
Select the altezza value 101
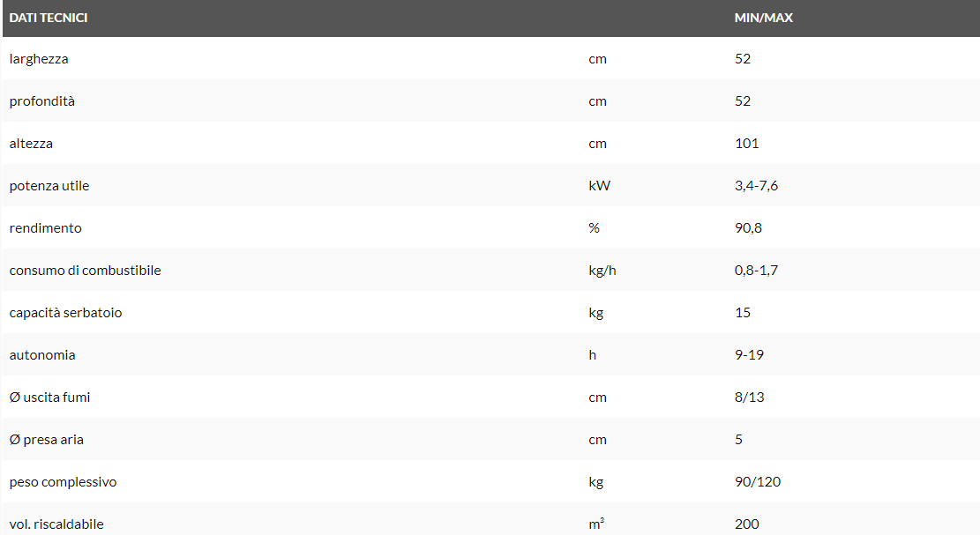tap(746, 144)
